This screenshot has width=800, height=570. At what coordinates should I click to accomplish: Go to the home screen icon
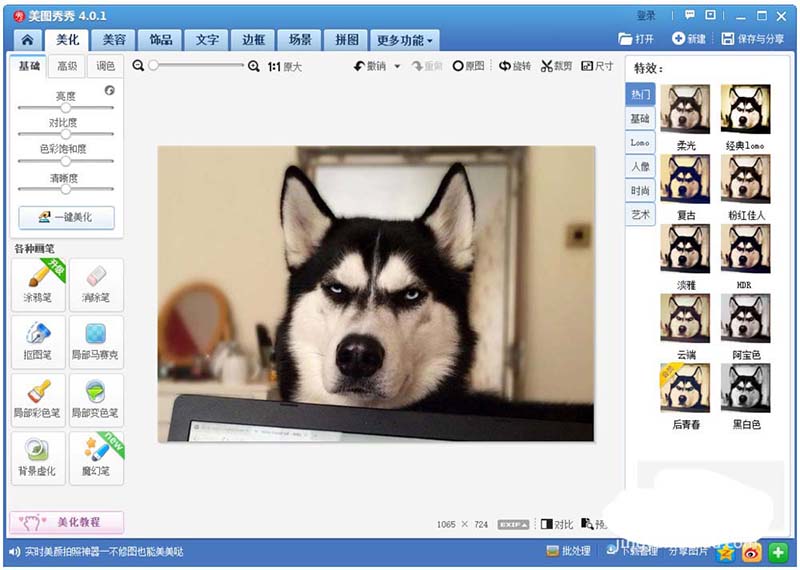coord(28,40)
